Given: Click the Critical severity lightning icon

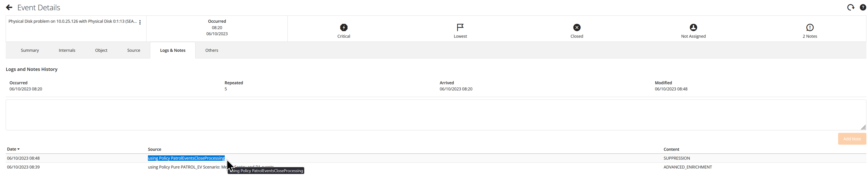Looking at the screenshot, I should coord(343,27).
